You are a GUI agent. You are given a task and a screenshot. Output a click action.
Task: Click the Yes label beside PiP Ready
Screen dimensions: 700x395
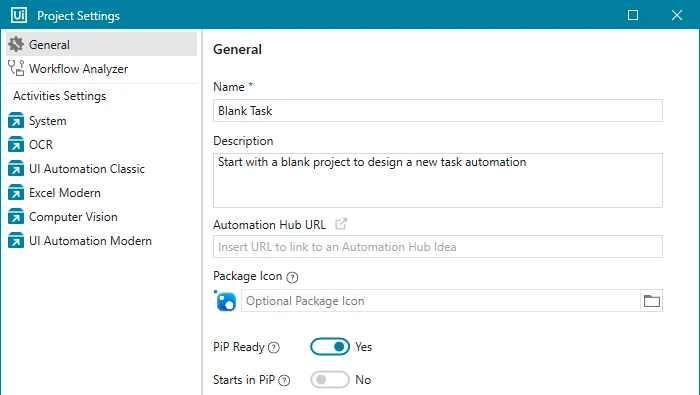363,347
